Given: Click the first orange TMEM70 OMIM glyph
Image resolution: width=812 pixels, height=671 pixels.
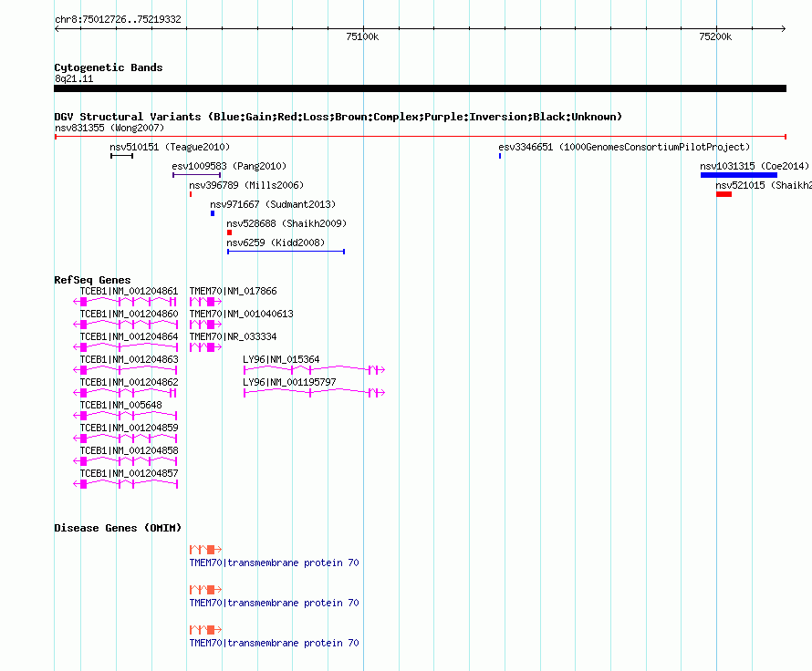Looking at the screenshot, I should click(205, 550).
